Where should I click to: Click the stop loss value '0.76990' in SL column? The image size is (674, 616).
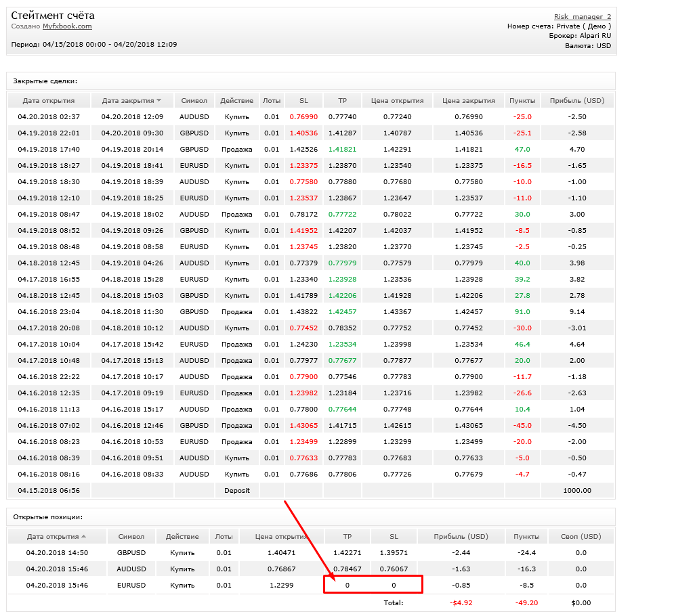tap(303, 117)
